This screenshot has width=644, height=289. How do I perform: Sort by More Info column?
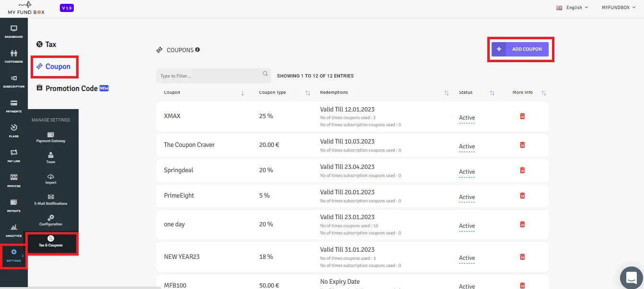click(x=544, y=93)
